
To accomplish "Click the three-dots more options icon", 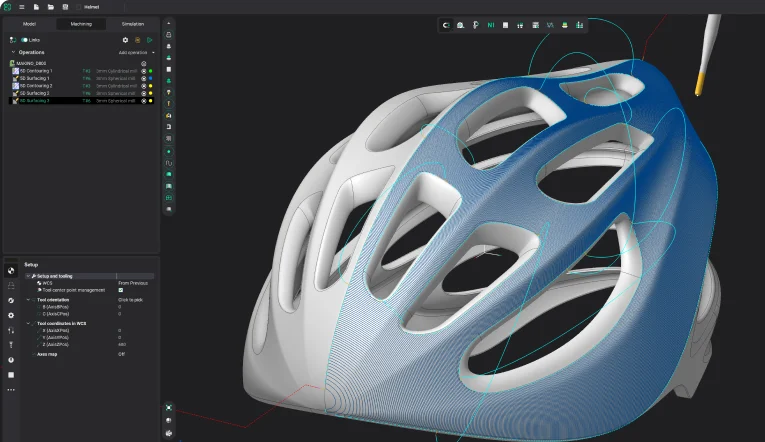I will pyautogui.click(x=11, y=389).
